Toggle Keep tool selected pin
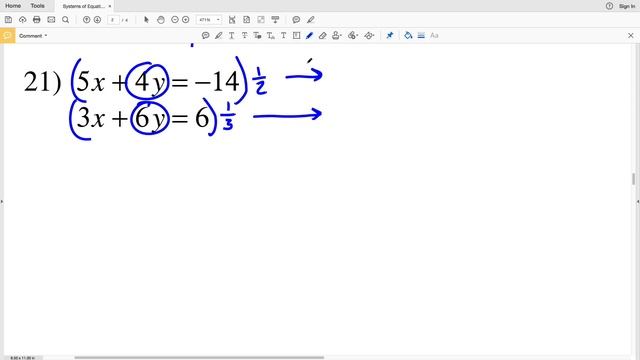This screenshot has width=640, height=360. [389, 36]
